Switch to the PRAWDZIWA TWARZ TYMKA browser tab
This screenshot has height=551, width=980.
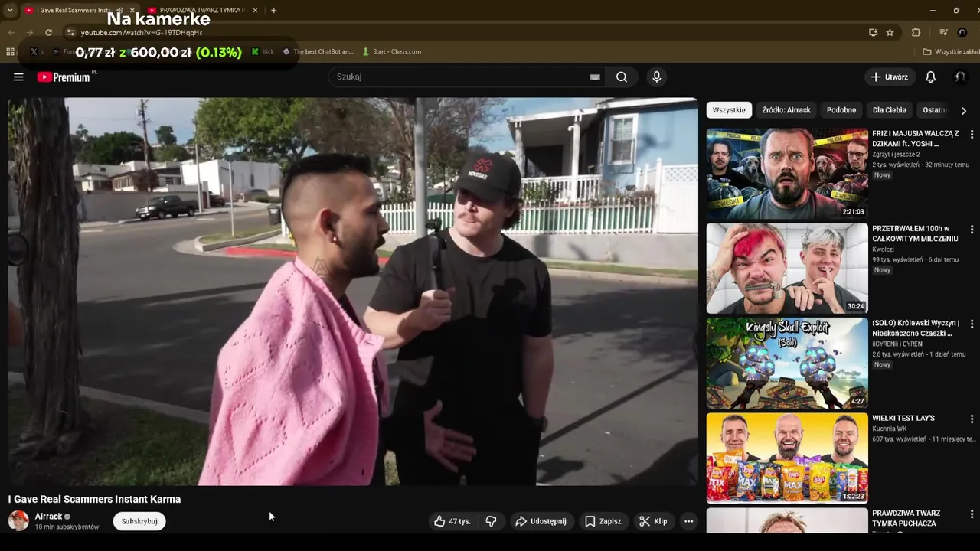pos(202,10)
